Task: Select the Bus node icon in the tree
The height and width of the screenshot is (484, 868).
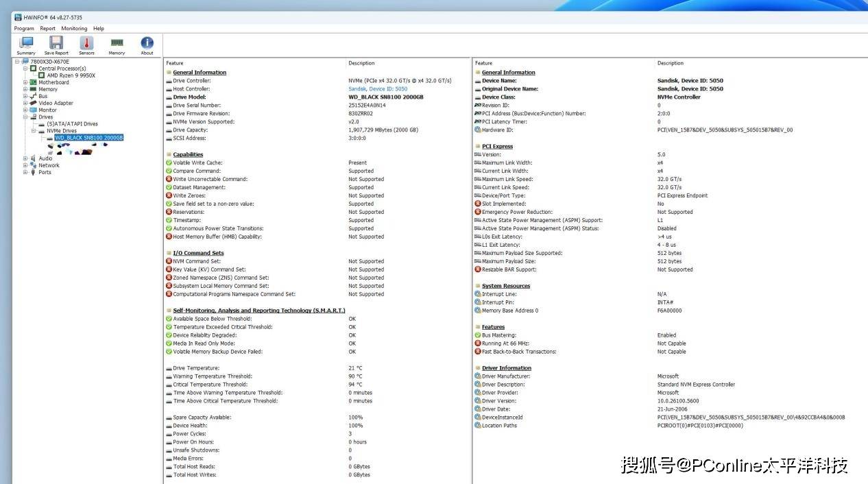Action: pos(33,96)
